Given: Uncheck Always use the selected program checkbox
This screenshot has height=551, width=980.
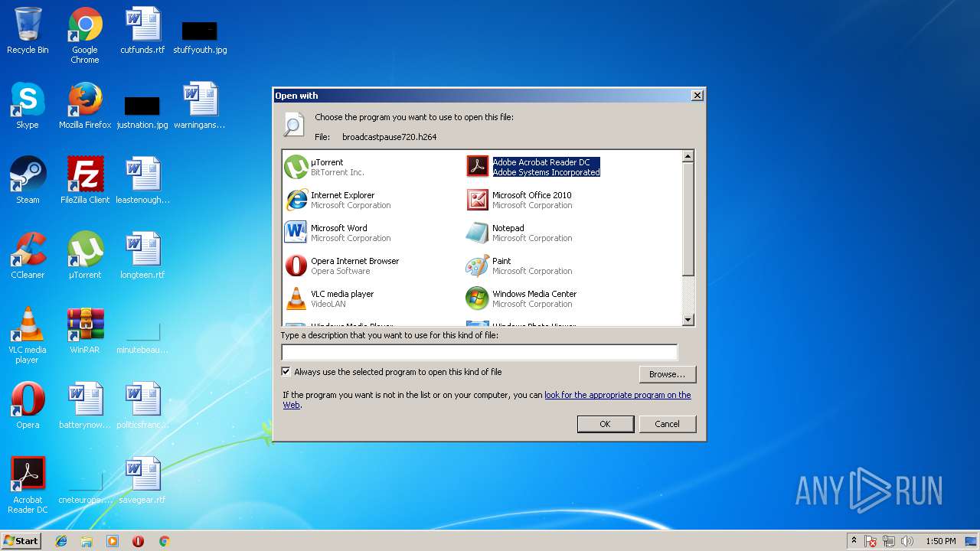Looking at the screenshot, I should 286,372.
